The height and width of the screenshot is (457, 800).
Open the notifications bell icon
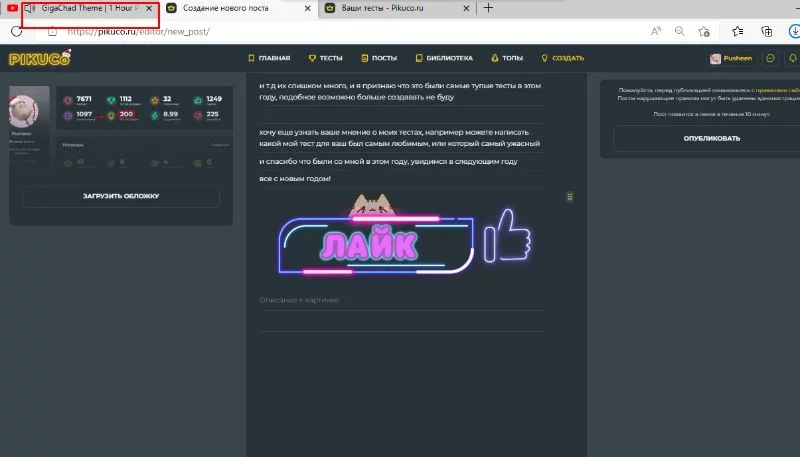pyautogui.click(x=793, y=58)
